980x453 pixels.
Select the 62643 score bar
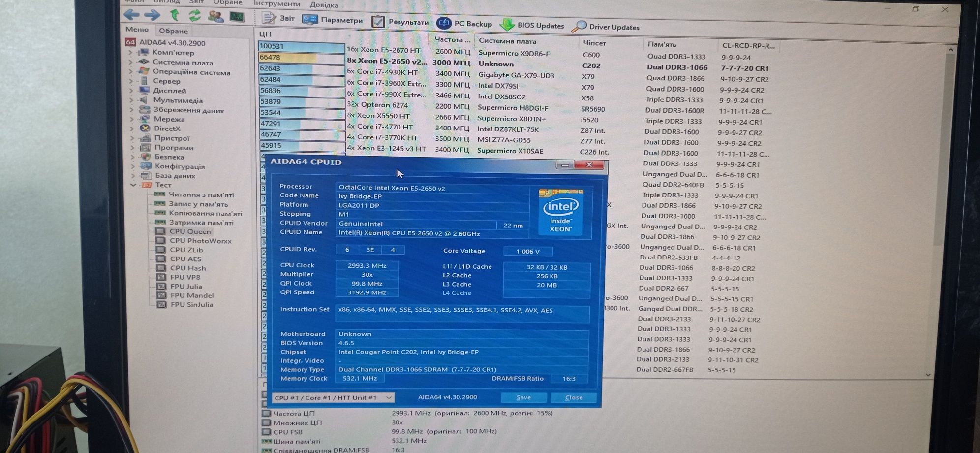coord(302,68)
